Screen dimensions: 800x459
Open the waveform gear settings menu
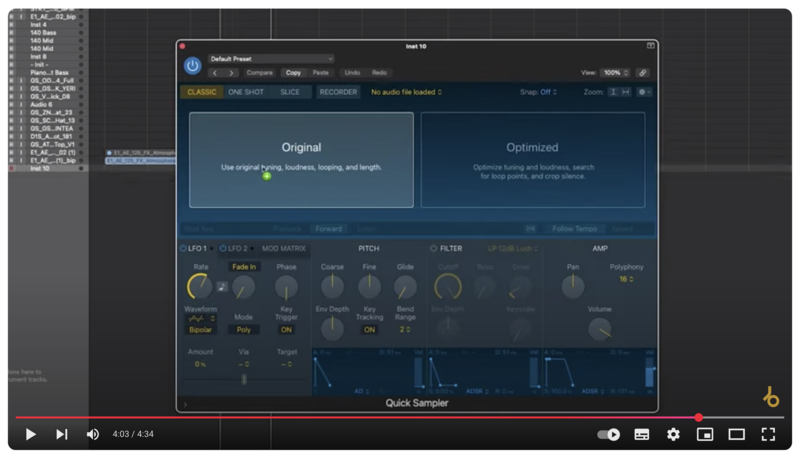pos(644,92)
